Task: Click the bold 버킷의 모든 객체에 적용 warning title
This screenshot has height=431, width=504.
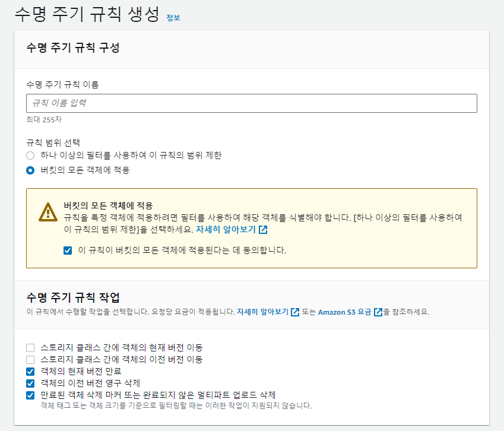Action: tap(108, 205)
